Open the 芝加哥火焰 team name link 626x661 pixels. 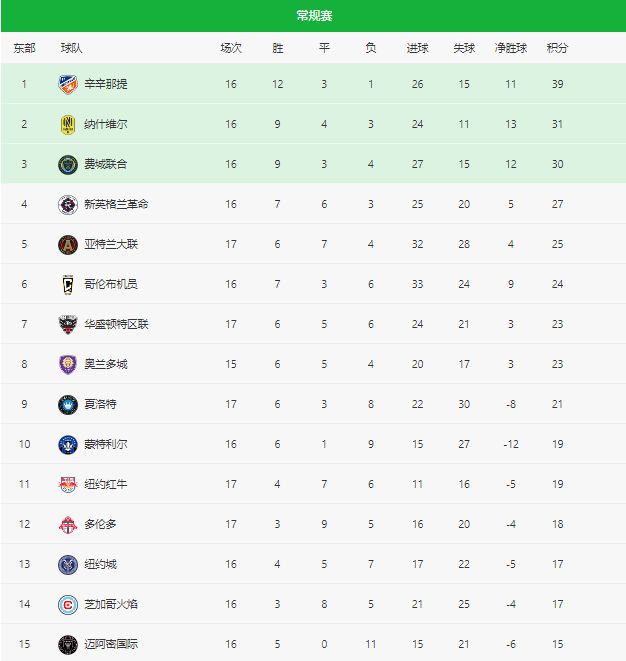pyautogui.click(x=111, y=604)
